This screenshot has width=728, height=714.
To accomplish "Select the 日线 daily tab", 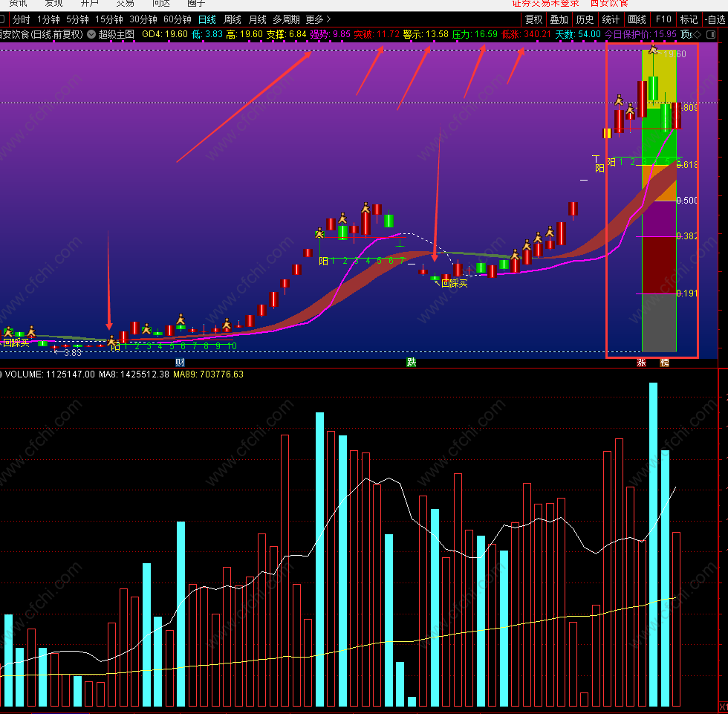I will [207, 19].
